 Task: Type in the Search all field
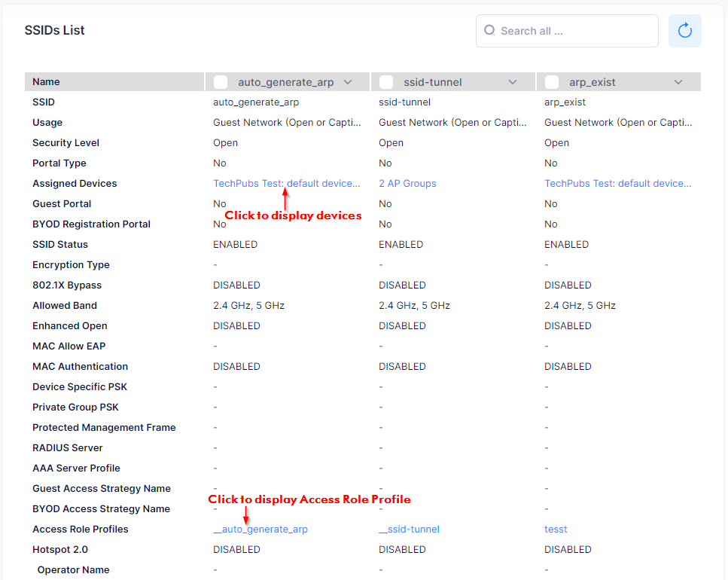[572, 31]
